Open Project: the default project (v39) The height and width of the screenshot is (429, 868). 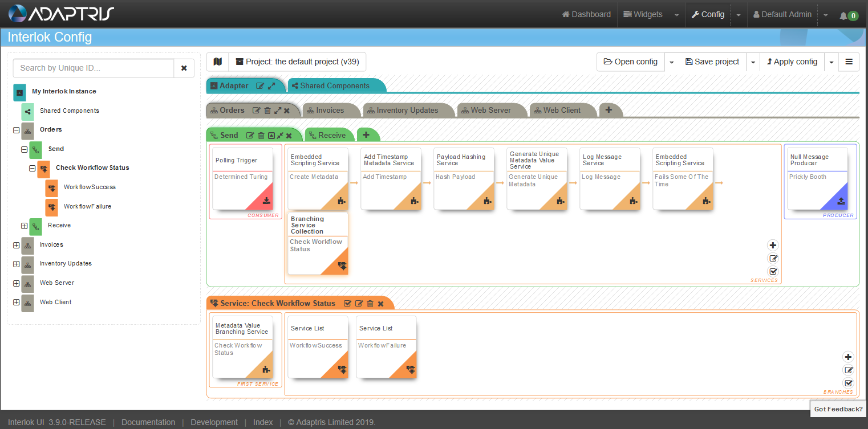click(x=297, y=62)
